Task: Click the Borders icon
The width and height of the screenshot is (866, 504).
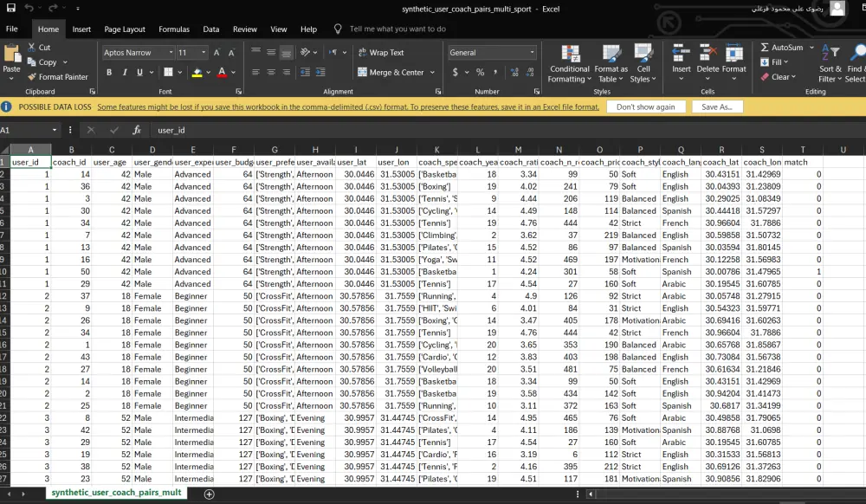Action: click(169, 72)
